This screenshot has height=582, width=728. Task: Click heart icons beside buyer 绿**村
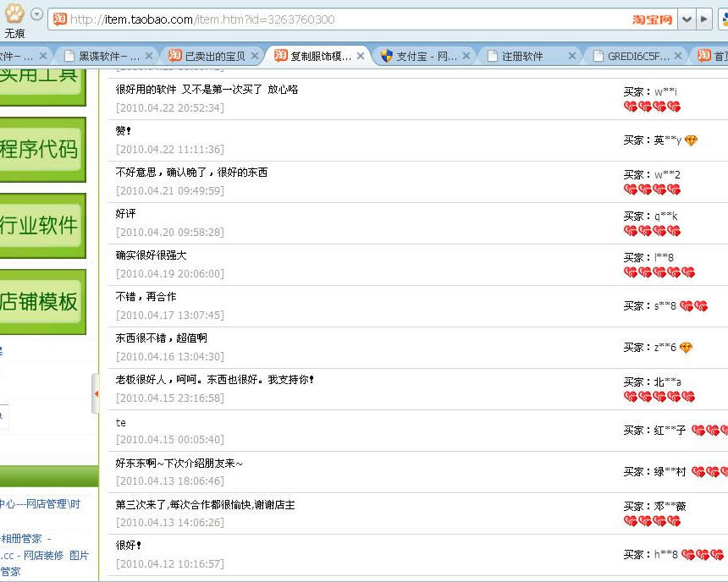tap(709, 472)
